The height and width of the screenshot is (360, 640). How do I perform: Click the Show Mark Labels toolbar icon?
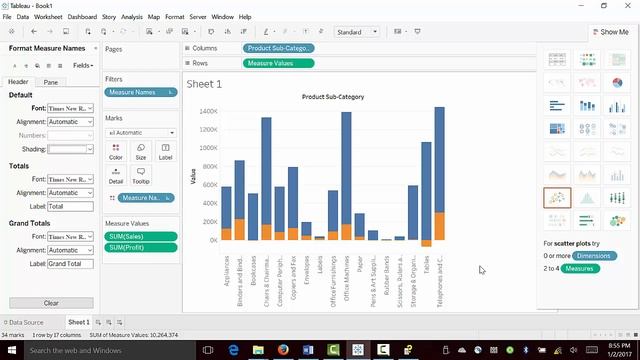point(306,31)
